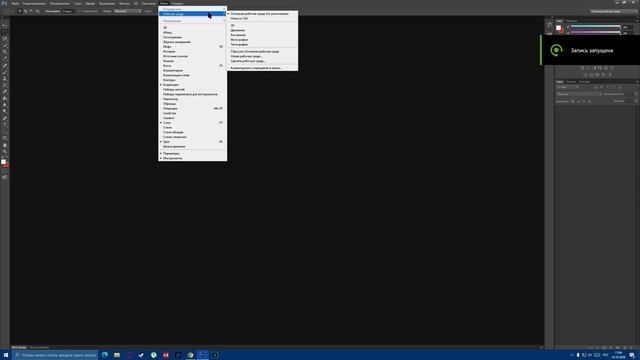This screenshot has height=360, width=640.
Task: Select the Gradient tool
Action: pyautogui.click(x=5, y=98)
